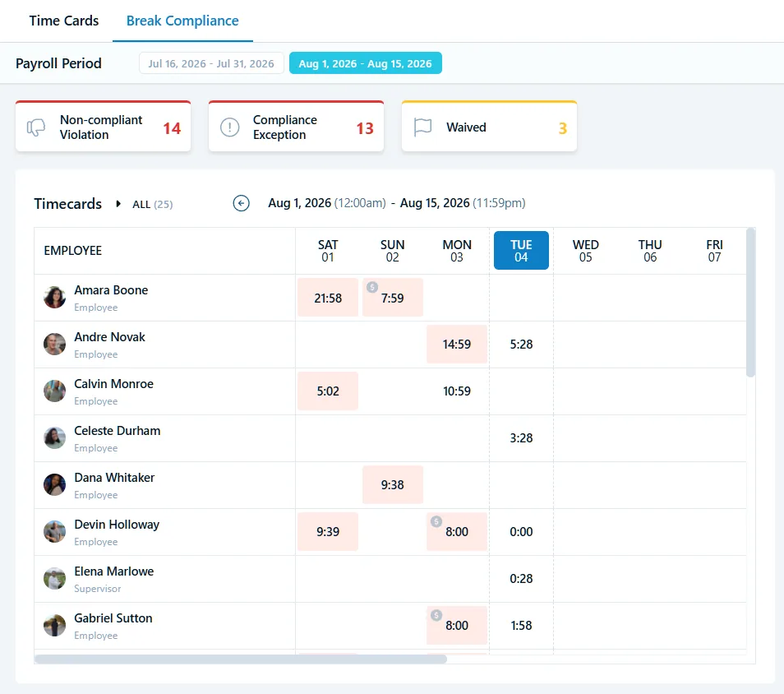Open Calvin Monroe's avatar
The width and height of the screenshot is (784, 694).
tap(54, 391)
